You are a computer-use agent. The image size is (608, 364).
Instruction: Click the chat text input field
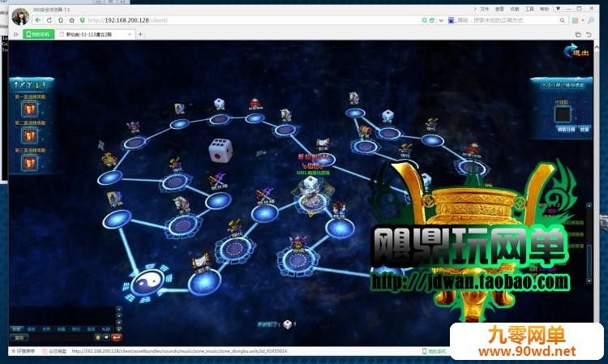(61, 337)
